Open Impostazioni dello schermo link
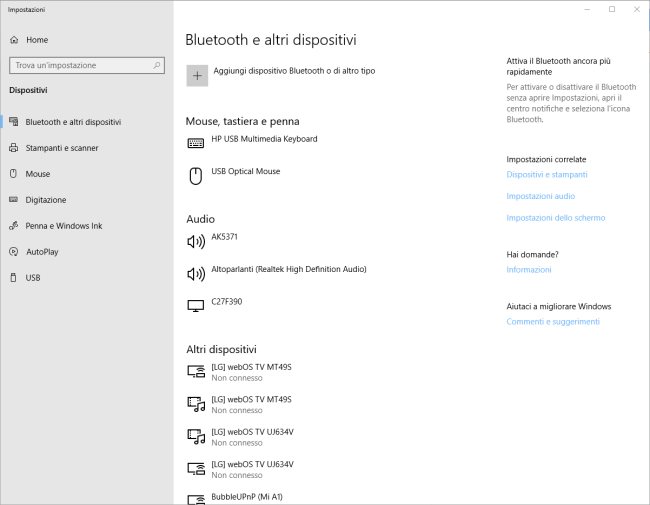Image resolution: width=650 pixels, height=505 pixels. pyautogui.click(x=555, y=218)
